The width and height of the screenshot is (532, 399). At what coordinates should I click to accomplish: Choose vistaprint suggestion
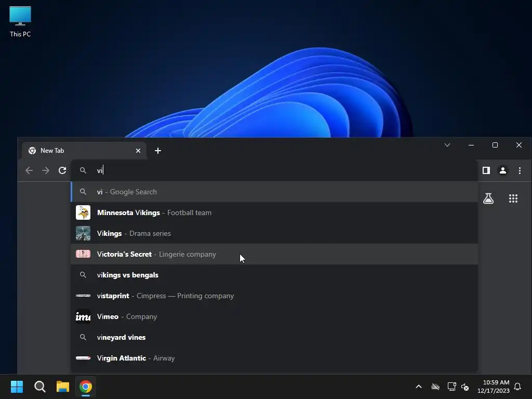point(274,296)
